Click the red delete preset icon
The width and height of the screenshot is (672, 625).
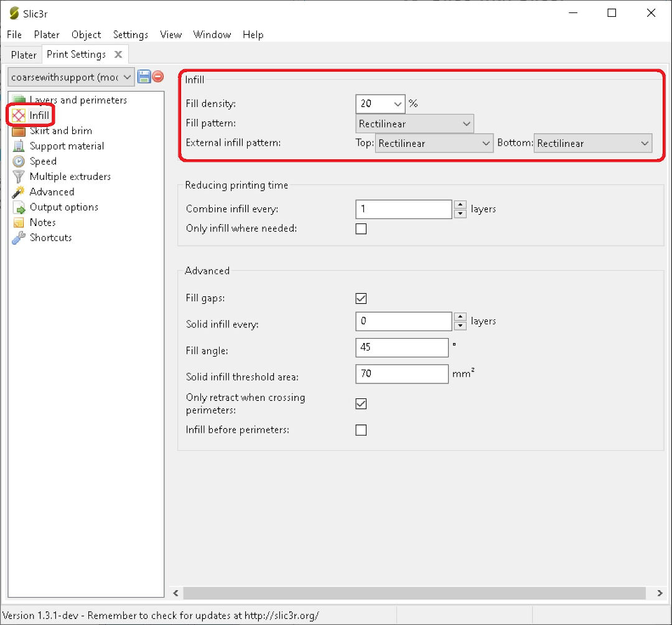(157, 77)
